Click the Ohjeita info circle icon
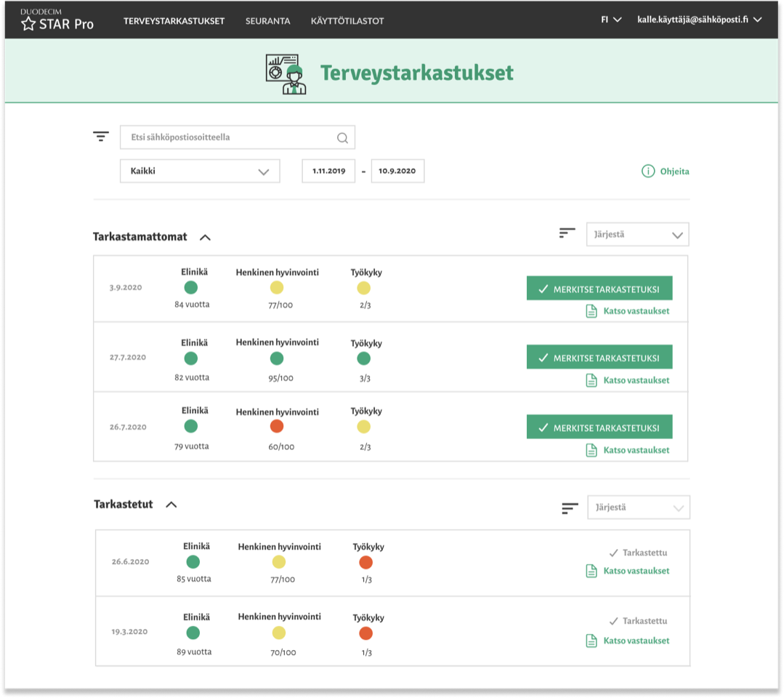 [648, 171]
